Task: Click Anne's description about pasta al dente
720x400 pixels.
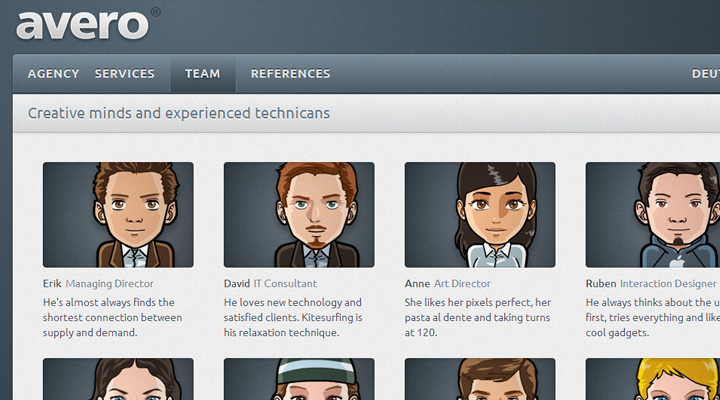Action: click(x=478, y=317)
